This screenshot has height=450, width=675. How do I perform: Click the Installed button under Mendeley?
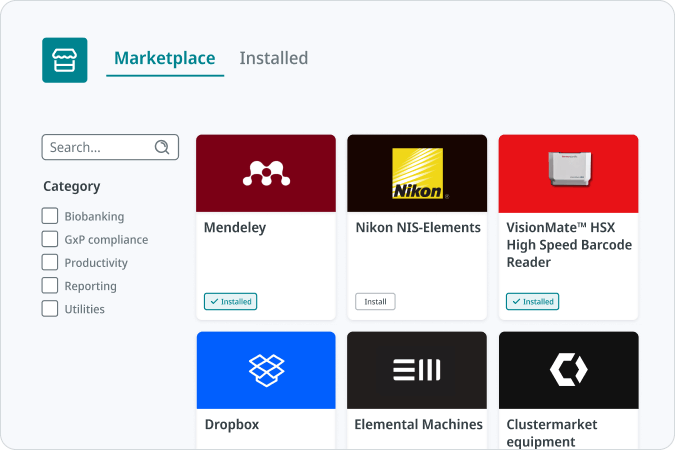231,301
